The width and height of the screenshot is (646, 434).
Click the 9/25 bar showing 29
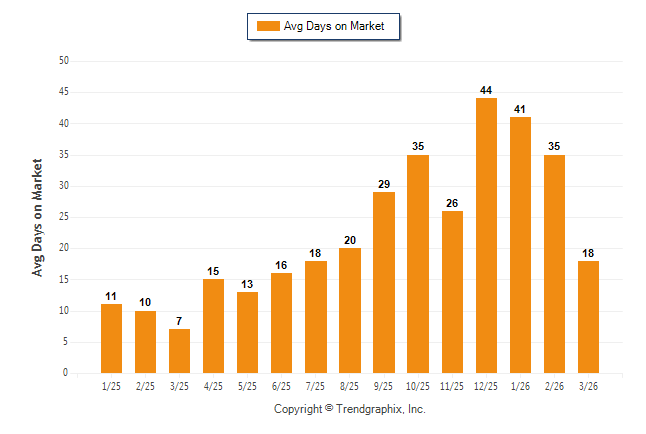click(384, 282)
